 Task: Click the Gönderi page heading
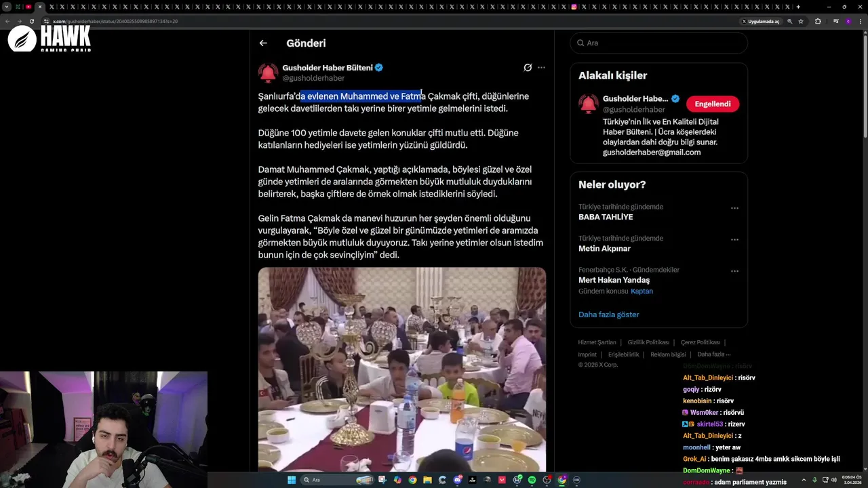(306, 43)
